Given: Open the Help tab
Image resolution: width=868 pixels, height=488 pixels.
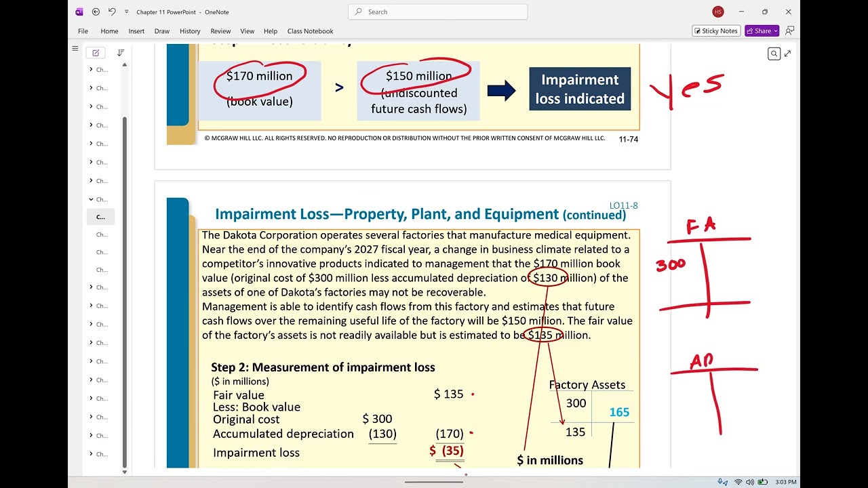Looking at the screenshot, I should (x=271, y=31).
